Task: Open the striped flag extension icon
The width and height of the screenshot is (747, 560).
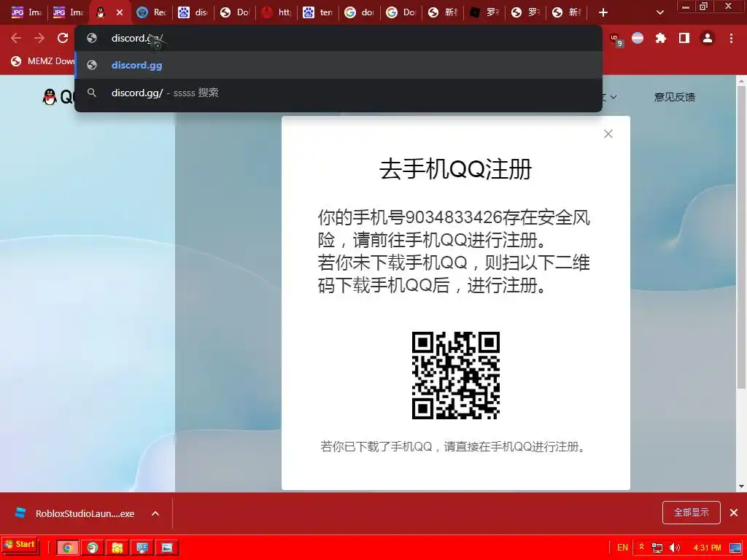Action: [x=638, y=38]
